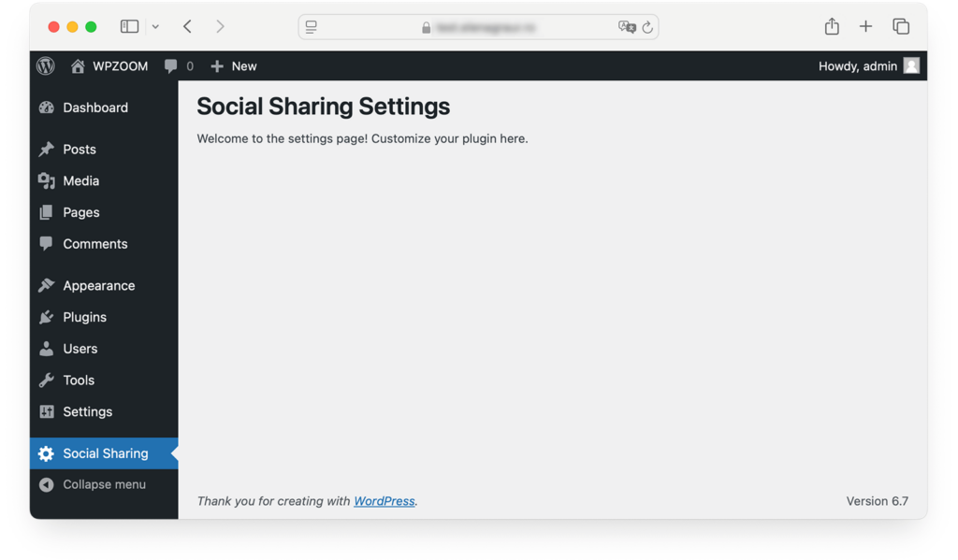Click the Pages icon in sidebar
Viewport: 958px width, 560px height.
47,212
